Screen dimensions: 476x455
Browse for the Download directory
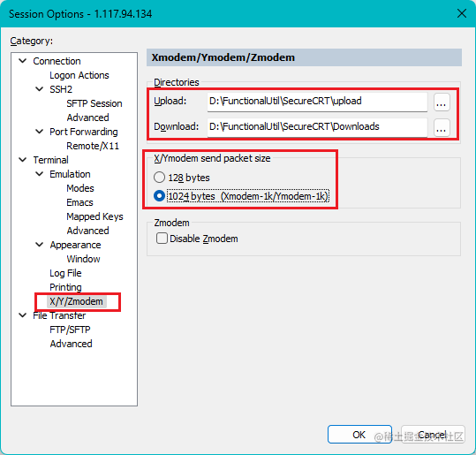442,127
